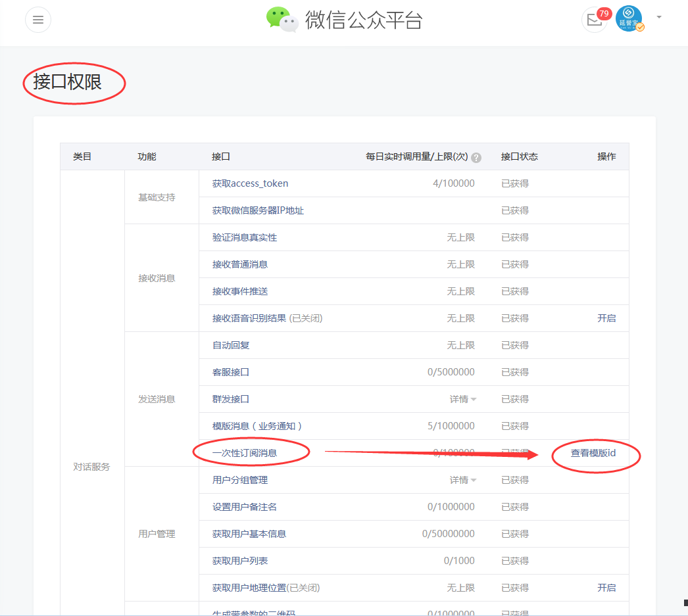
Task: Expand the account dropdown arrow
Action: coord(658,17)
